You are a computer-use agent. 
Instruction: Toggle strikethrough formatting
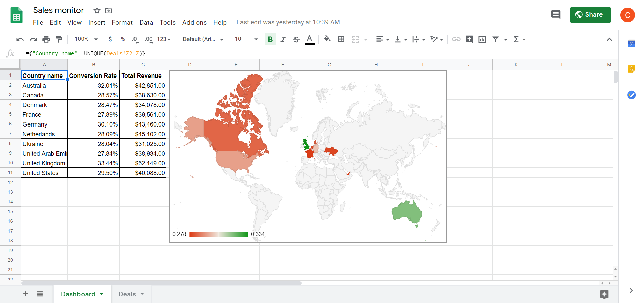pyautogui.click(x=296, y=39)
